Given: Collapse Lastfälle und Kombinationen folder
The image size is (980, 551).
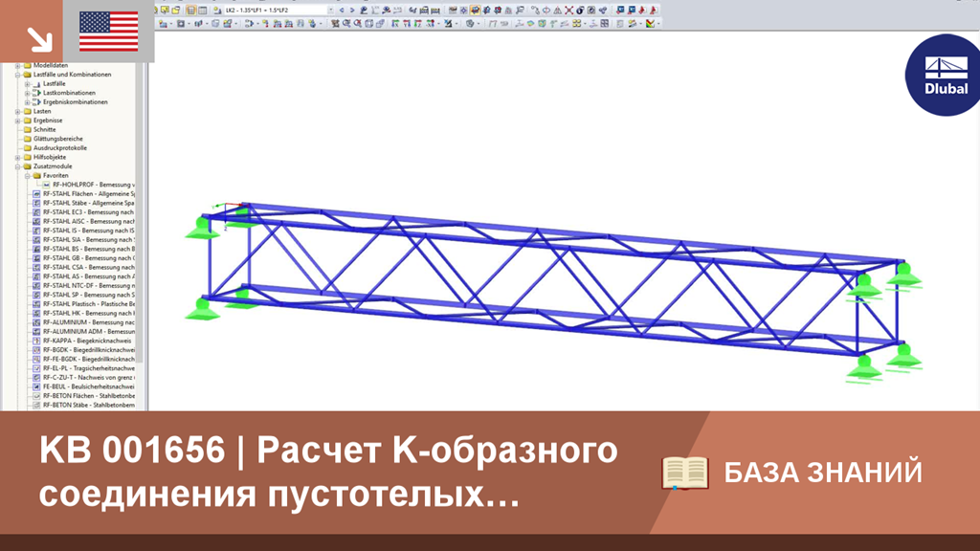Looking at the screenshot, I should point(17,75).
